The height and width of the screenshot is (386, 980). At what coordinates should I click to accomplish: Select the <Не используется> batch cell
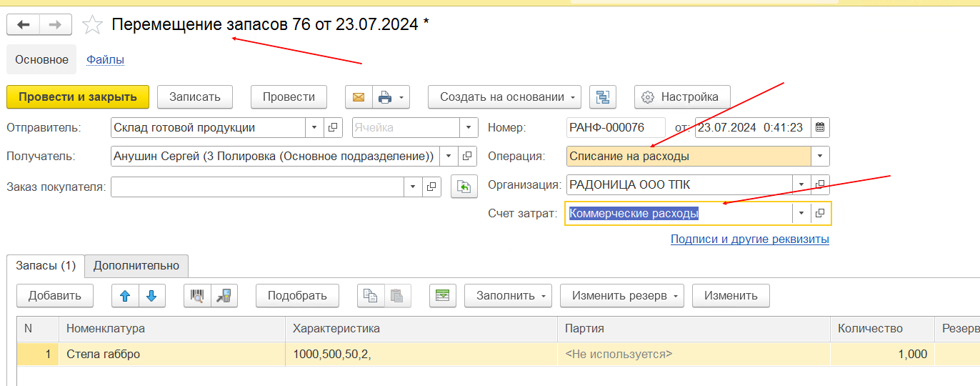[694, 354]
